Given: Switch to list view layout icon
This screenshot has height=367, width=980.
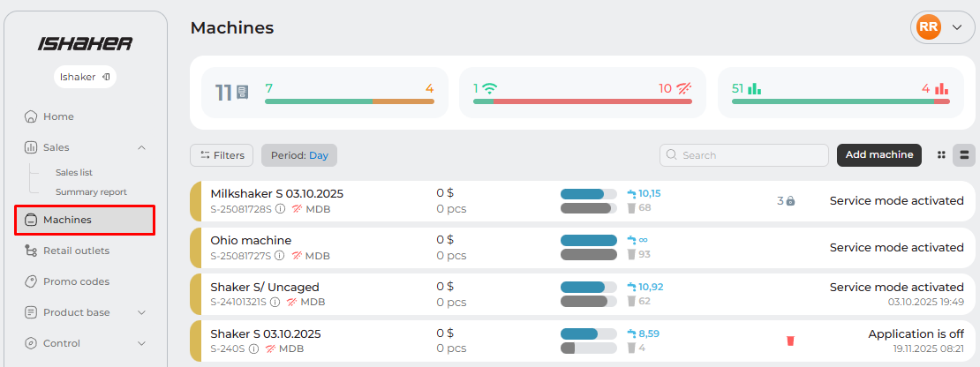Looking at the screenshot, I should point(964,155).
